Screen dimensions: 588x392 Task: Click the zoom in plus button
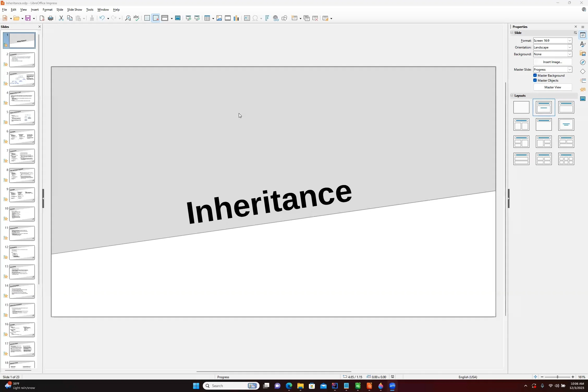[x=573, y=377]
